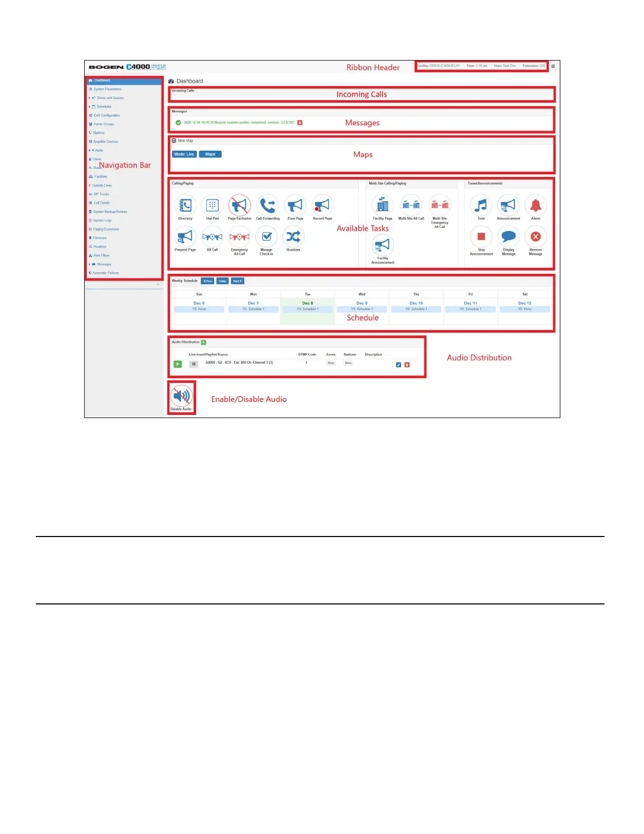Edit the A4060 audio distribution row
The width and height of the screenshot is (644, 834).
click(398, 364)
